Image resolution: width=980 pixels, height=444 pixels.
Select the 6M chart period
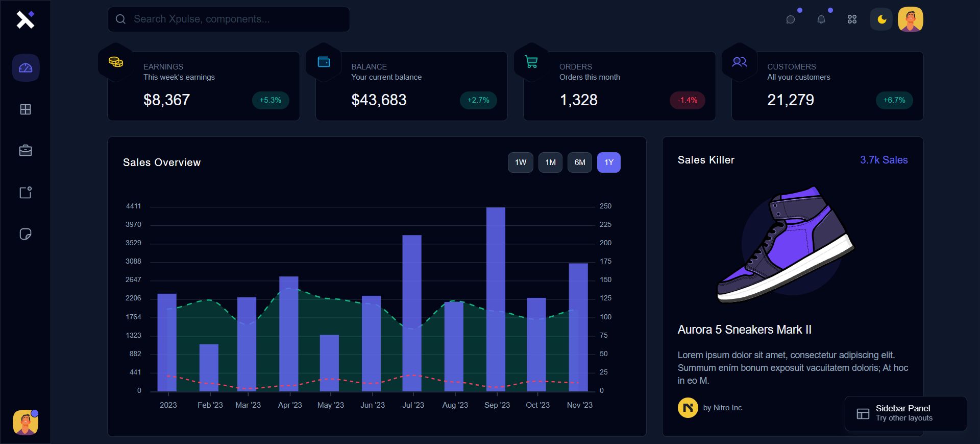point(580,162)
